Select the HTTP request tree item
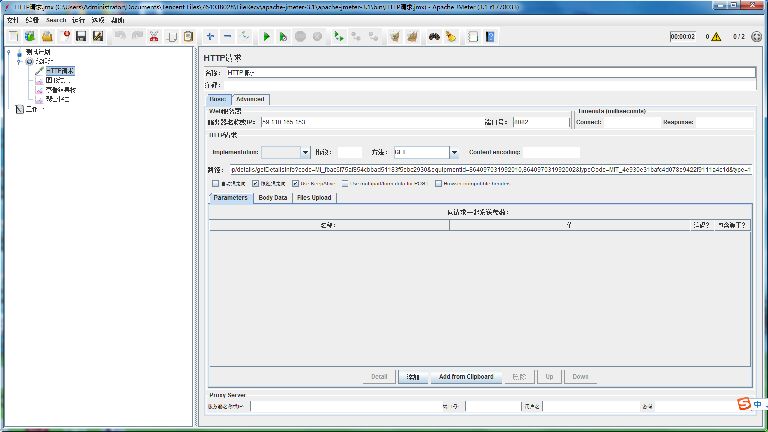The image size is (768, 432). [60, 71]
